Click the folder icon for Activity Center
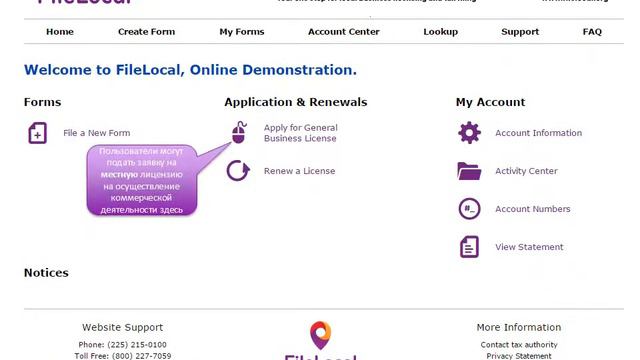 469,171
